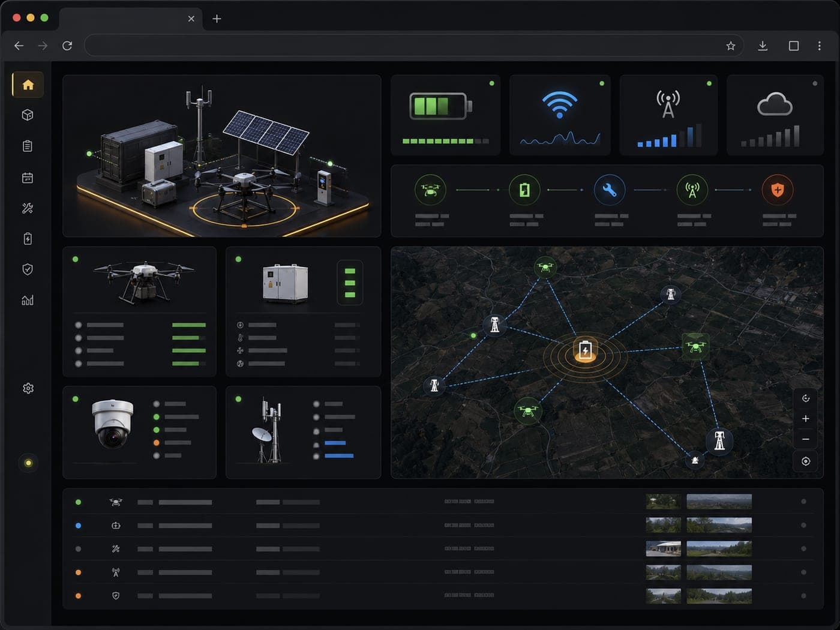
Task: Open the shield checkmark security sidebar icon
Action: [28, 269]
